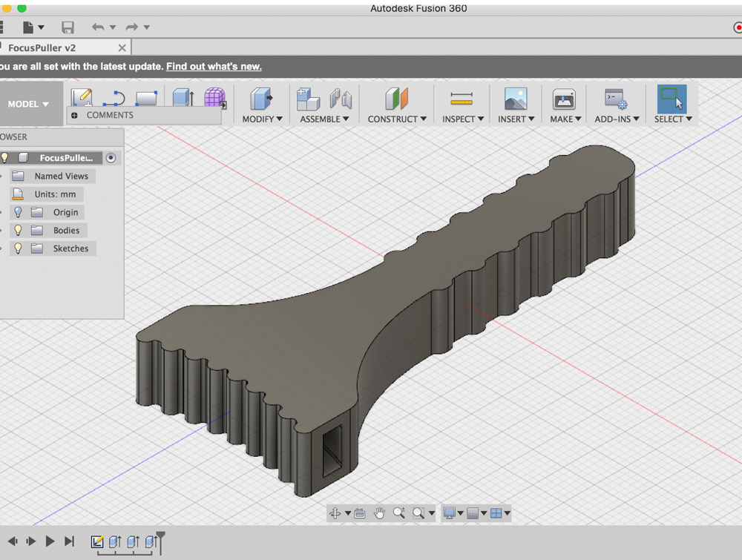Open the display settings dropdown arrow
This screenshot has width=742, height=560.
point(460,513)
